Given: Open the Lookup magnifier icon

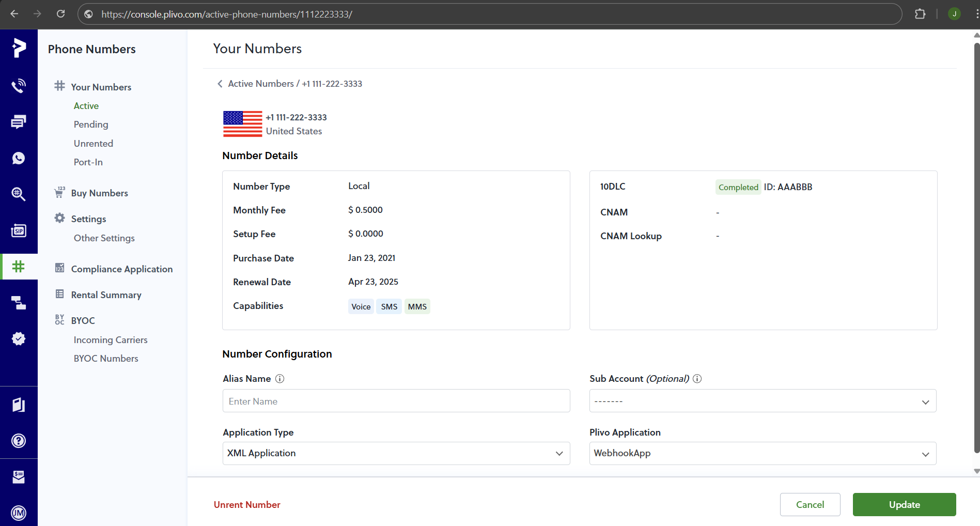Looking at the screenshot, I should 19,194.
